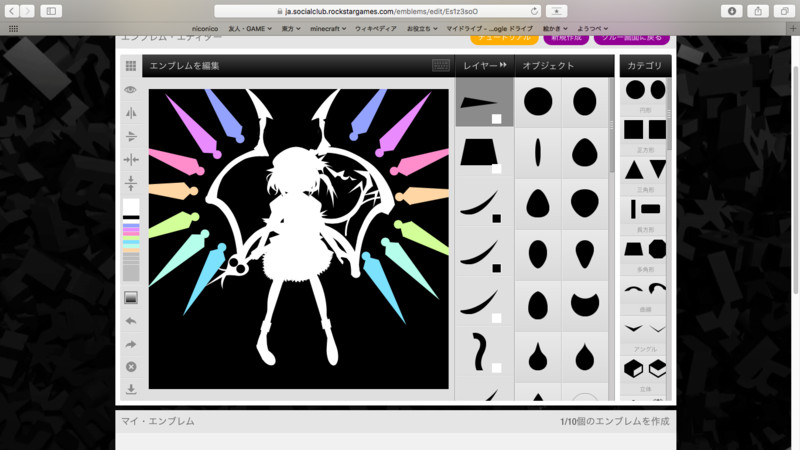Redo the edit with the forward arrow
Image resolution: width=800 pixels, height=450 pixels.
(x=131, y=344)
